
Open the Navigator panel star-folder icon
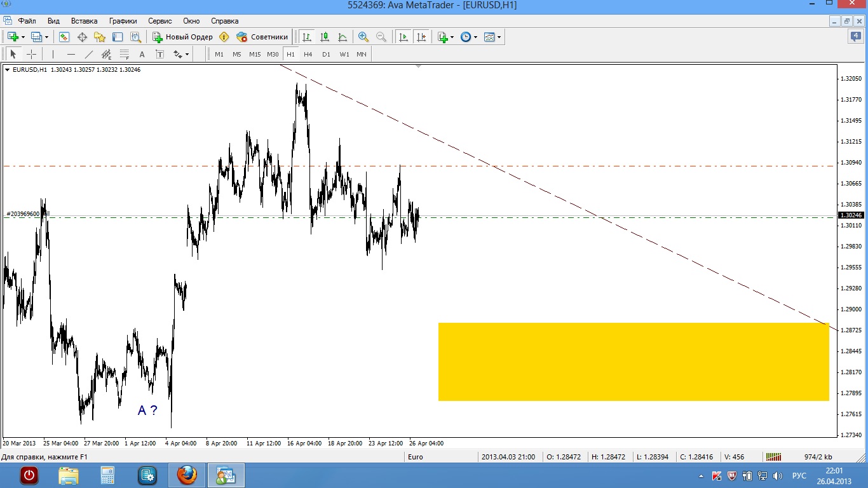point(100,37)
